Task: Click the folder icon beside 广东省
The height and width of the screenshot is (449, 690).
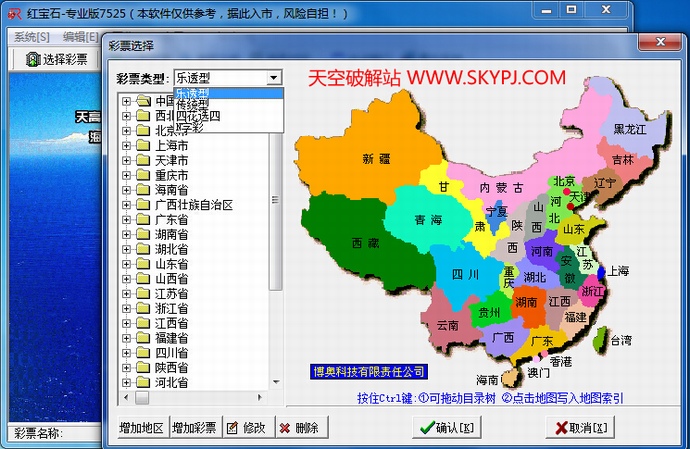Action: click(x=143, y=219)
